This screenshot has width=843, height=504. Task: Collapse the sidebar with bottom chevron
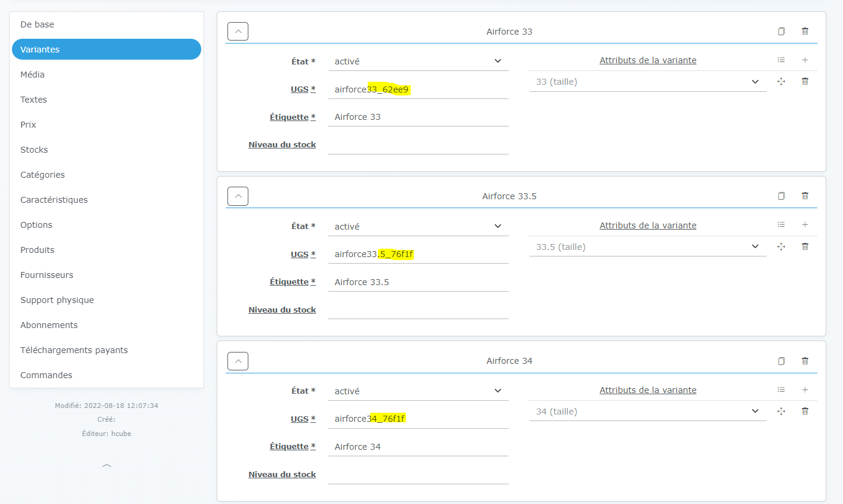click(107, 465)
